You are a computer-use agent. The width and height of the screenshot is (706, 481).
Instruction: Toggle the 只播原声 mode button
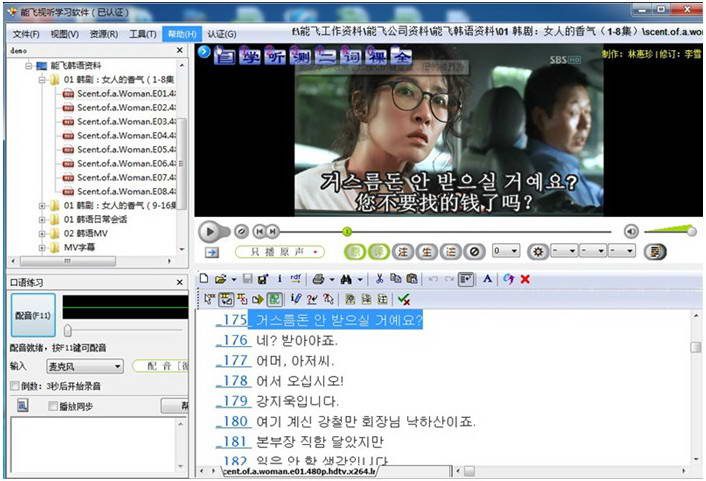click(x=280, y=252)
